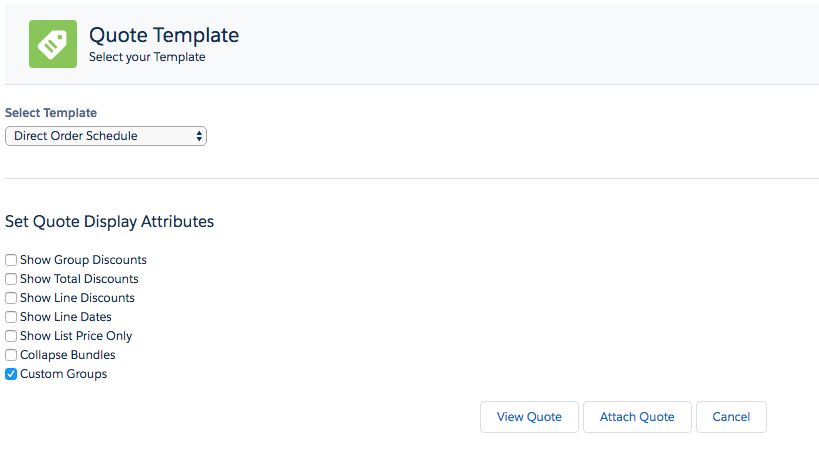Click the Show Group Discounts label text
The height and width of the screenshot is (454, 819).
tap(84, 260)
